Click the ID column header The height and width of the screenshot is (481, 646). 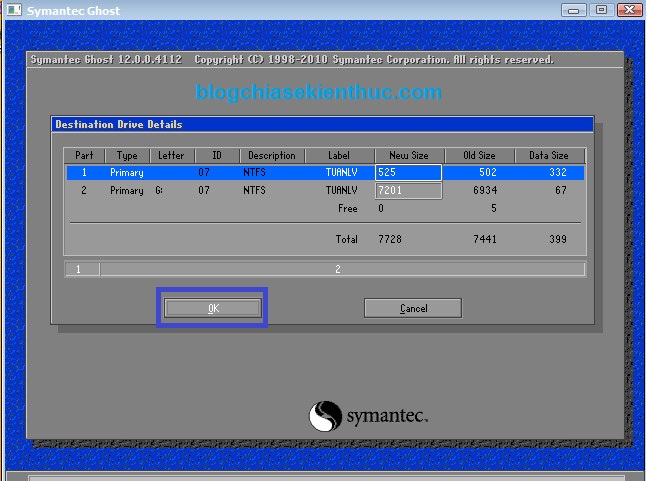(217, 156)
